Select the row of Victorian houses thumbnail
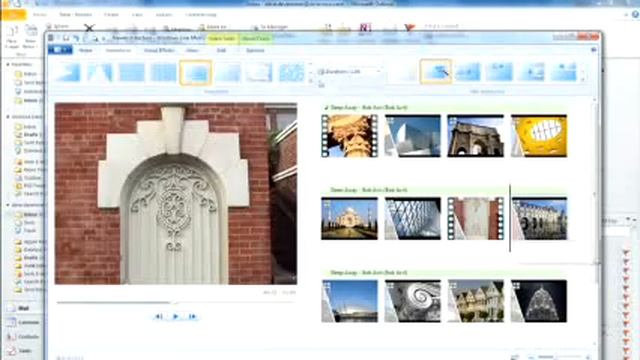 (476, 301)
